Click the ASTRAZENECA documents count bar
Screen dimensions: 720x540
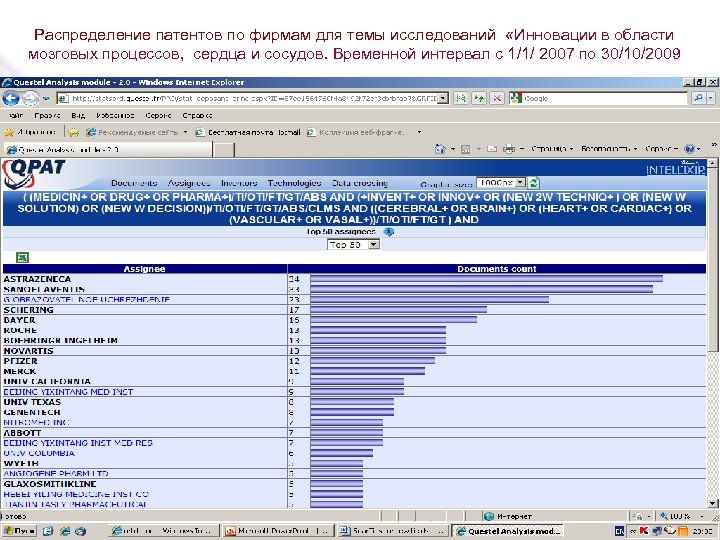pyautogui.click(x=487, y=279)
